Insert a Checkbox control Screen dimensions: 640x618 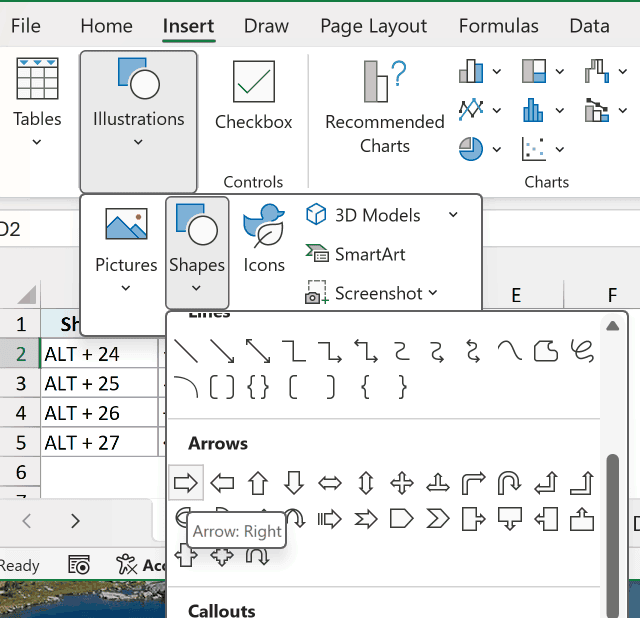pos(253,96)
